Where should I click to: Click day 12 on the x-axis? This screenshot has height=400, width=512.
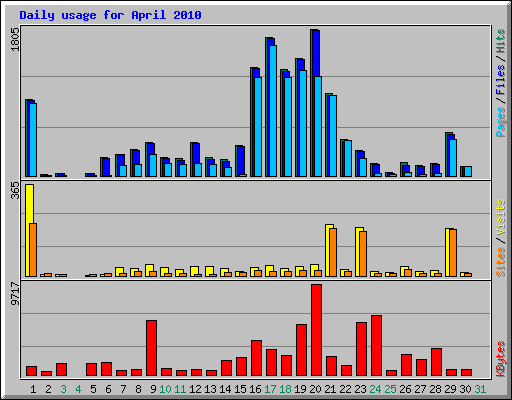(x=195, y=389)
